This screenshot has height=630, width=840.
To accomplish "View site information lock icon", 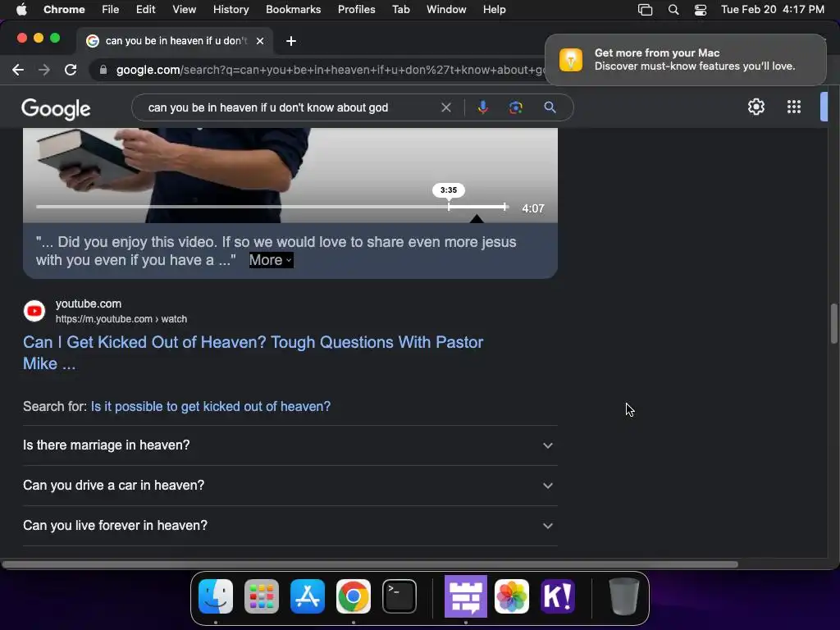I will tap(103, 70).
